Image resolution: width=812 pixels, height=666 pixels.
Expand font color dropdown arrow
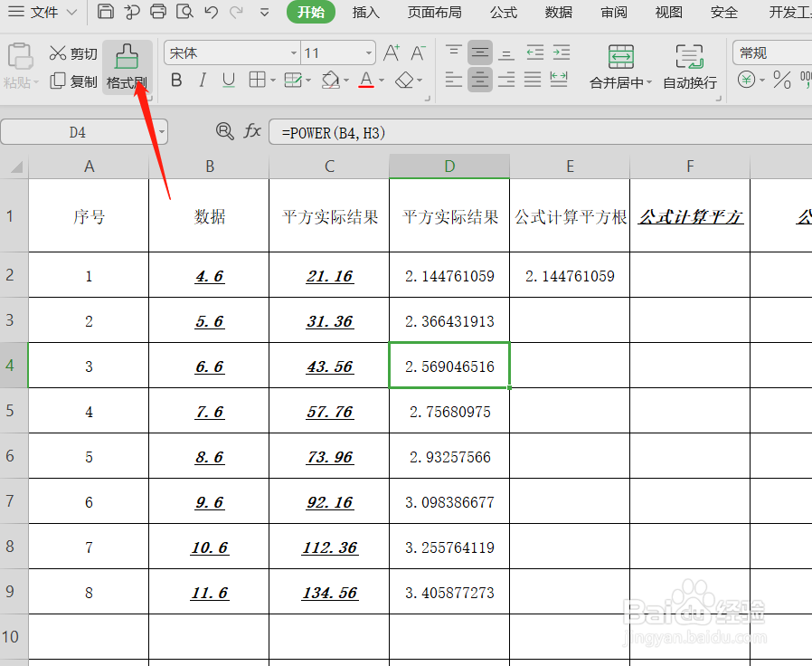click(382, 81)
